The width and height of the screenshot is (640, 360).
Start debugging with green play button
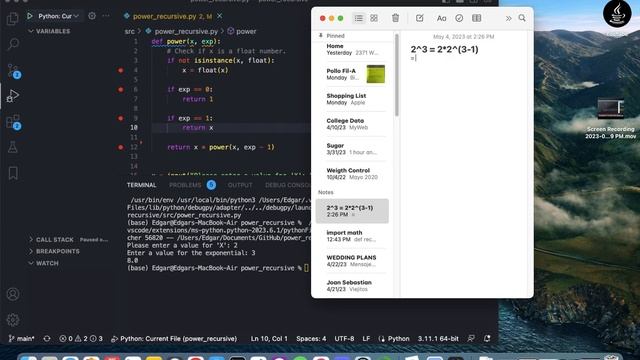click(x=30, y=16)
